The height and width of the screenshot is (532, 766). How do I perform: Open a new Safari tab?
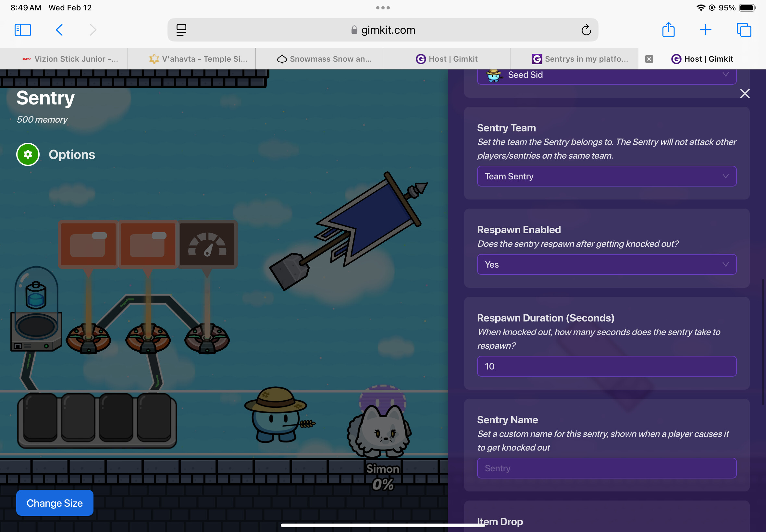[706, 30]
